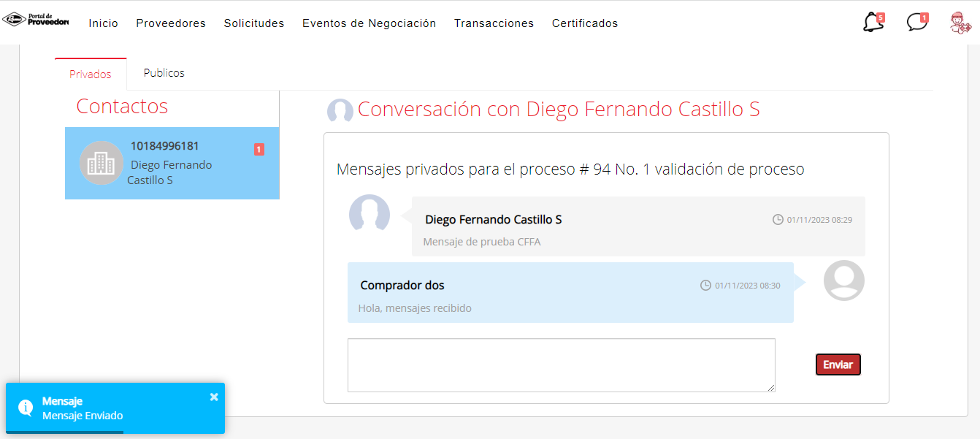
Task: Close the Mensaje Enviado notification
Action: tap(214, 397)
